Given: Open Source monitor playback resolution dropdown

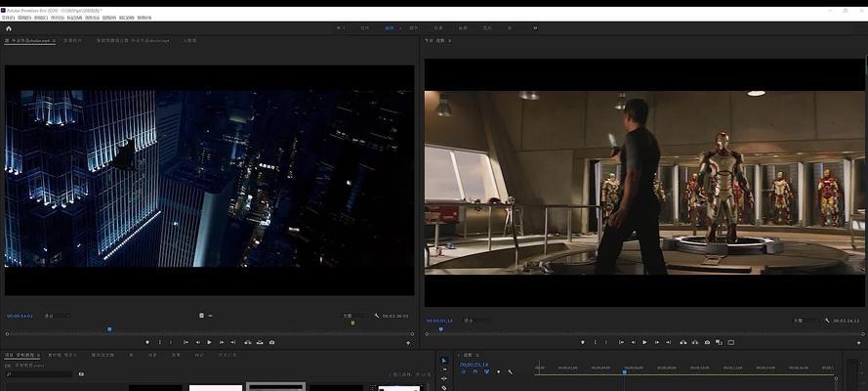Looking at the screenshot, I should coord(355,316).
